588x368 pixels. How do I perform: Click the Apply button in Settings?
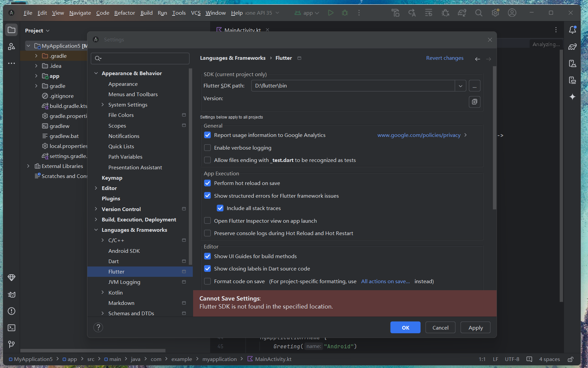click(x=476, y=328)
